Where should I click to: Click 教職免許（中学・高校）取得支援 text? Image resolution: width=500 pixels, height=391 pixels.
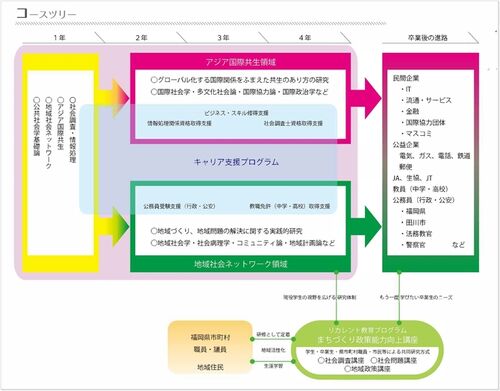290,206
